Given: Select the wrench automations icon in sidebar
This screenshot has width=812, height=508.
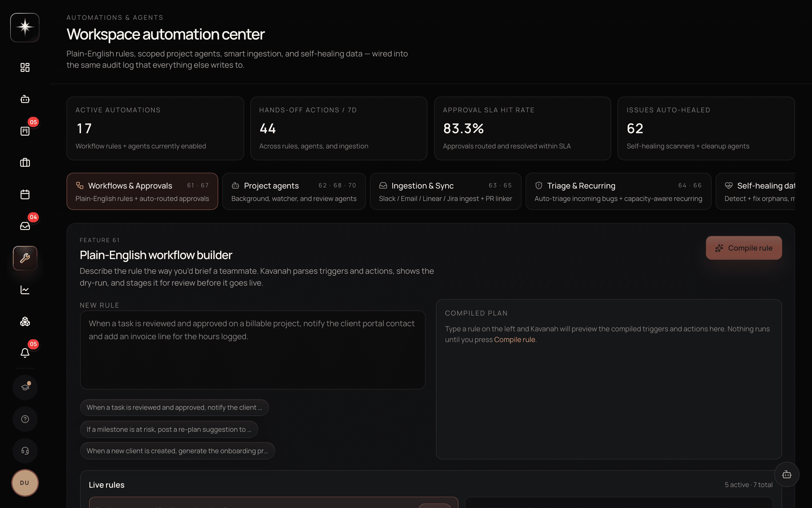Looking at the screenshot, I should coord(25,258).
